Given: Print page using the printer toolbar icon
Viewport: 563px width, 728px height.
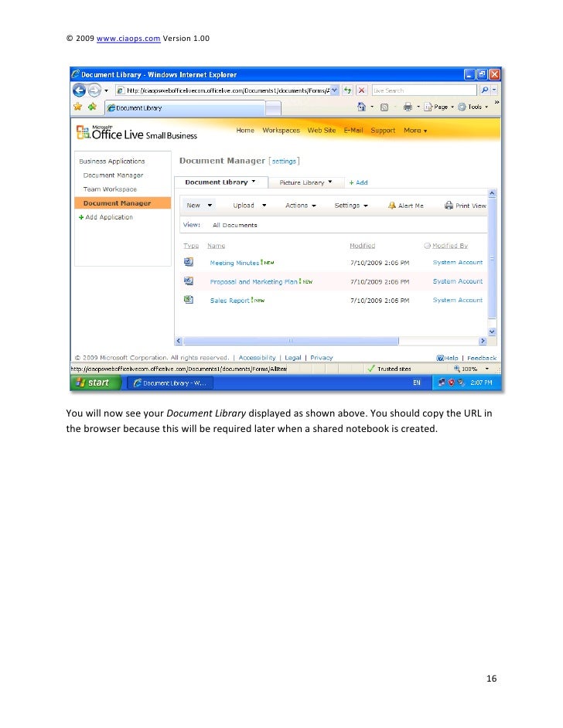Looking at the screenshot, I should coord(408,107).
